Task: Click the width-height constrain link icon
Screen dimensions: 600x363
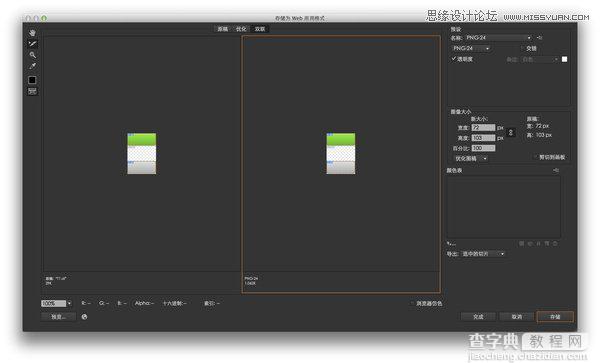Action: [510, 133]
